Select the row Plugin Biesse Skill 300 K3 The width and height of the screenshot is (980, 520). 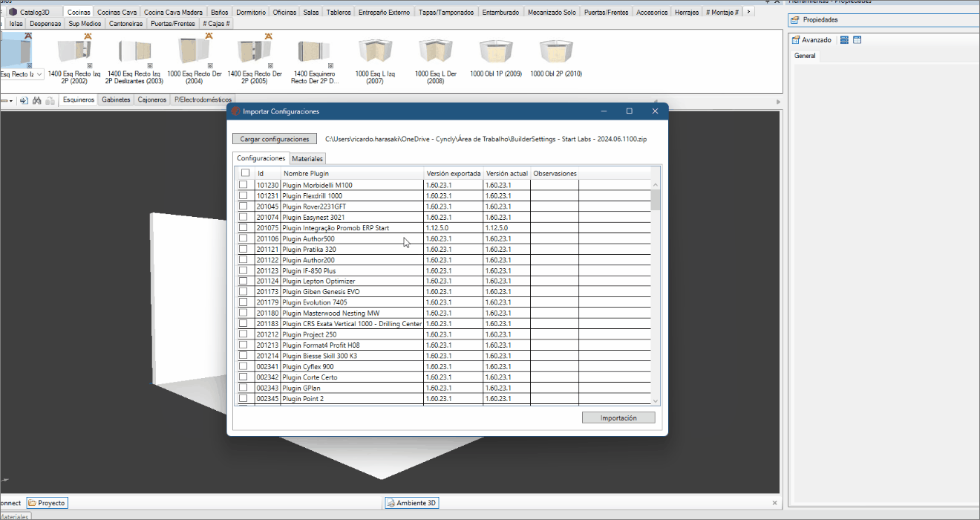444,357
